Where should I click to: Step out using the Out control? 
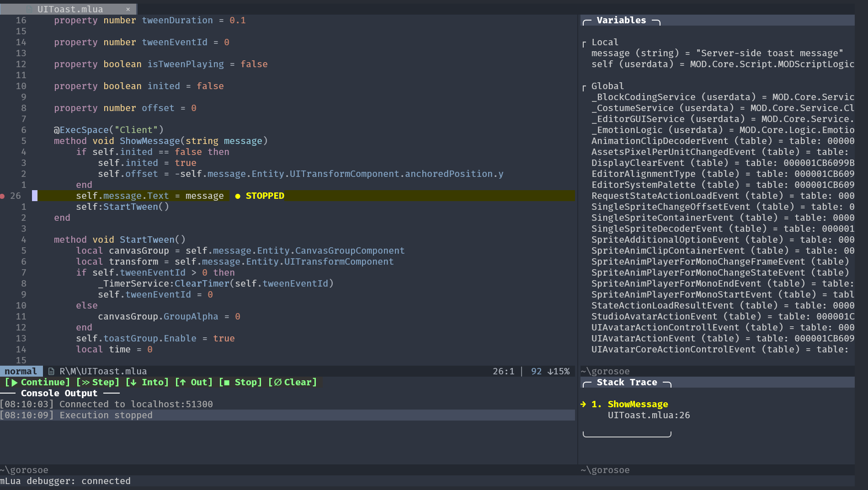point(194,382)
